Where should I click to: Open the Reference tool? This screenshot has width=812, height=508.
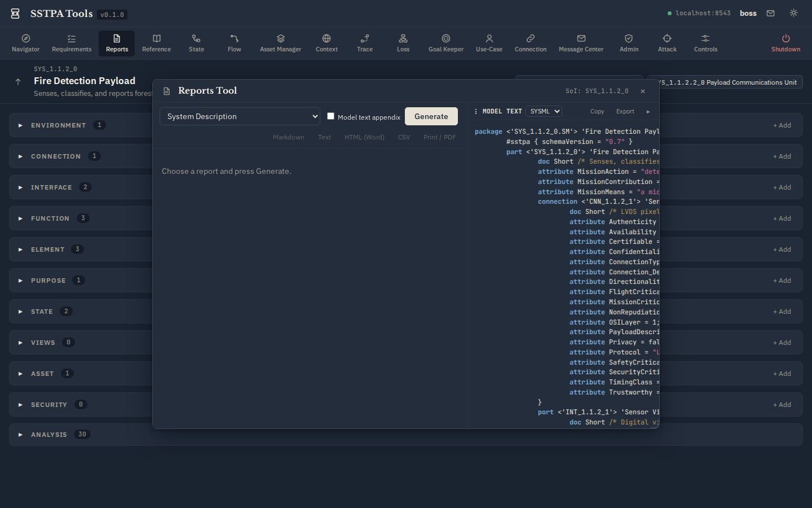157,43
